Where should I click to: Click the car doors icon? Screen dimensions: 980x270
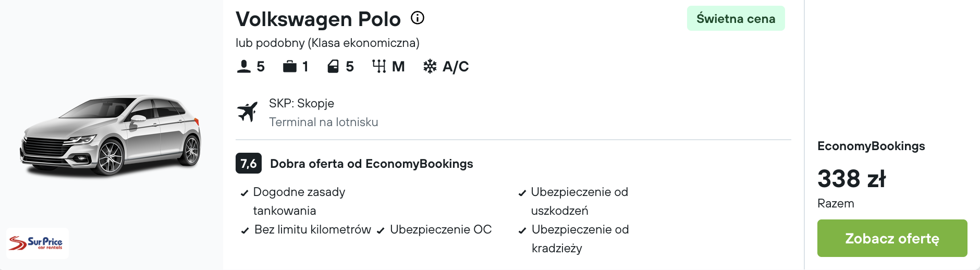333,66
